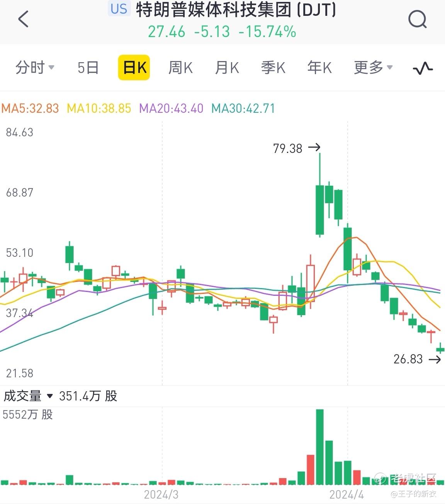Click the MA5:32.83 label
Image resolution: width=445 pixels, height=504 pixels.
tap(30, 108)
